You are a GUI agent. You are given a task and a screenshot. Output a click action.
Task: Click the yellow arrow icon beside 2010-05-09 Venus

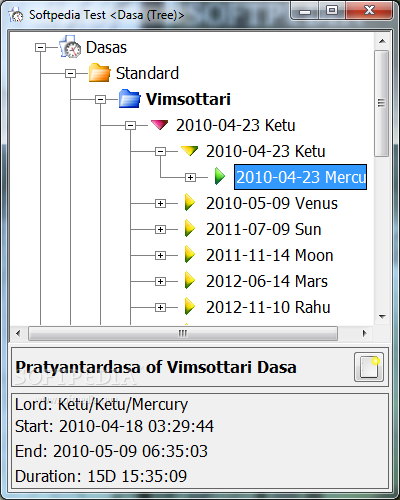[190, 203]
